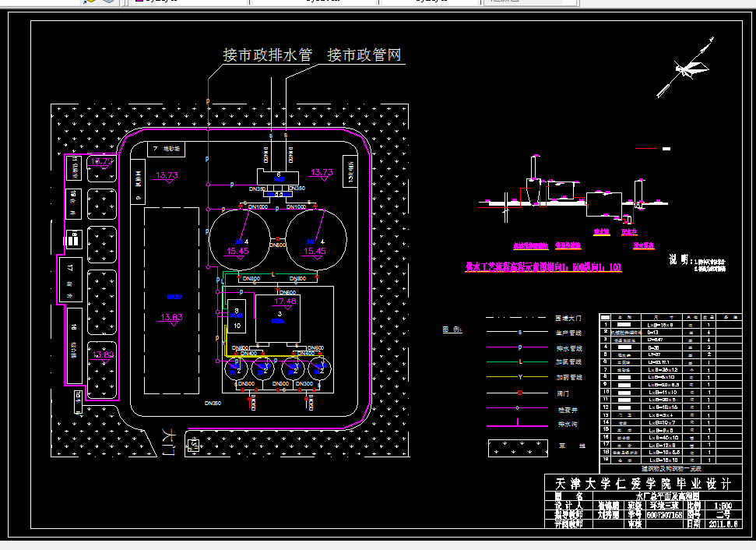Image resolution: width=756 pixels, height=550 pixels.
Task: Select the 草地 grass legend box
Action: (518, 446)
